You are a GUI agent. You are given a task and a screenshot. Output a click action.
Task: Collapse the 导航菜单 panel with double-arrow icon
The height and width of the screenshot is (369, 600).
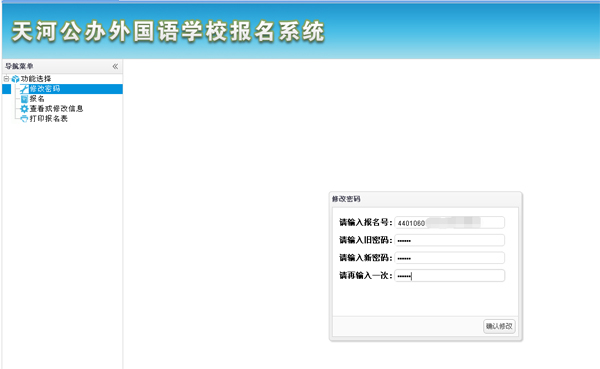[115, 67]
